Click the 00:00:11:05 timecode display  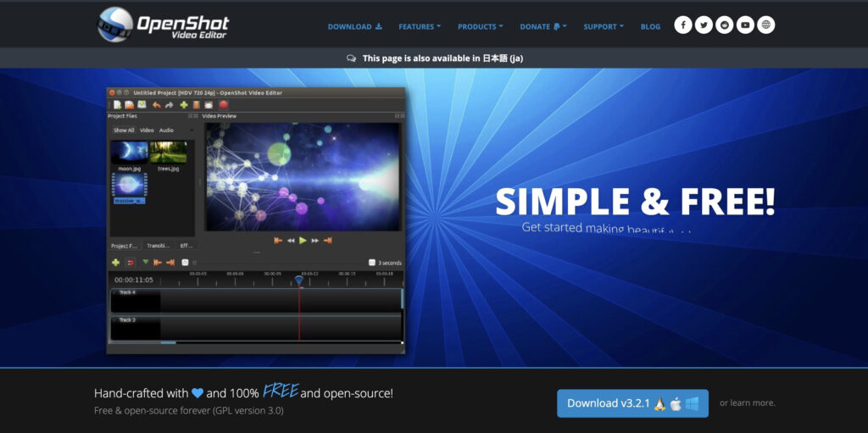click(134, 280)
